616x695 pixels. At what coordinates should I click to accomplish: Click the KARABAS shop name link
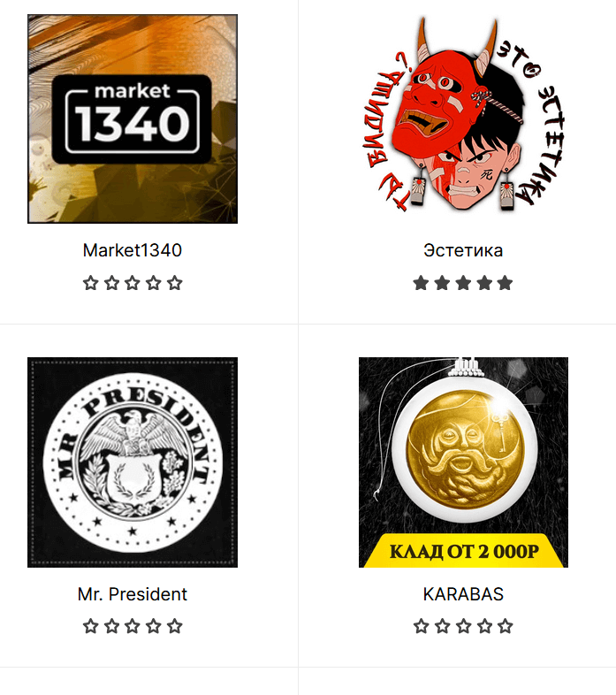coord(463,594)
